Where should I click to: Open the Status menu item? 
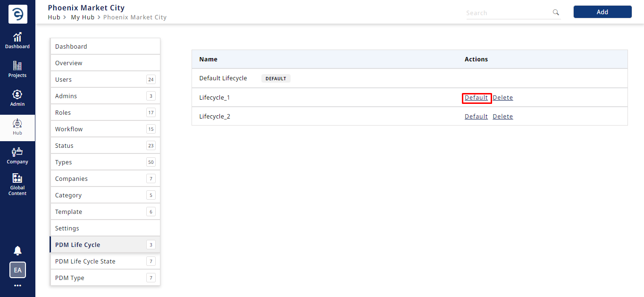105,145
